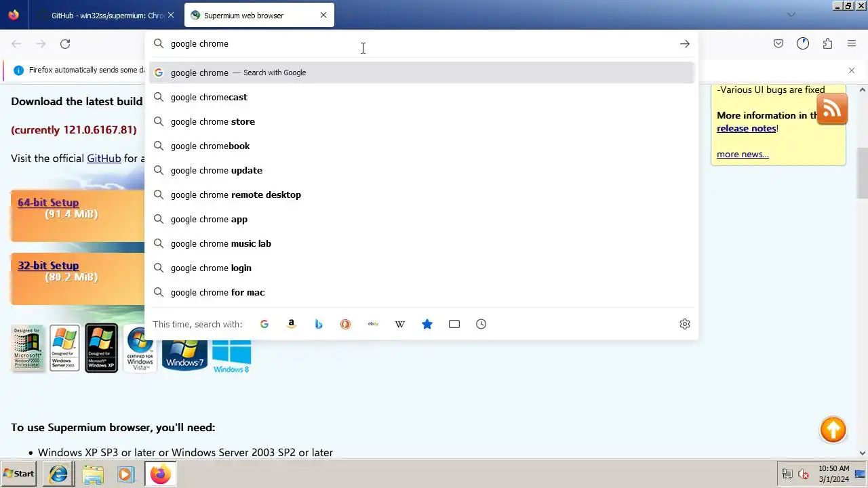Image resolution: width=868 pixels, height=488 pixels.
Task: Click the info icon in notification bar
Action: click(x=18, y=70)
